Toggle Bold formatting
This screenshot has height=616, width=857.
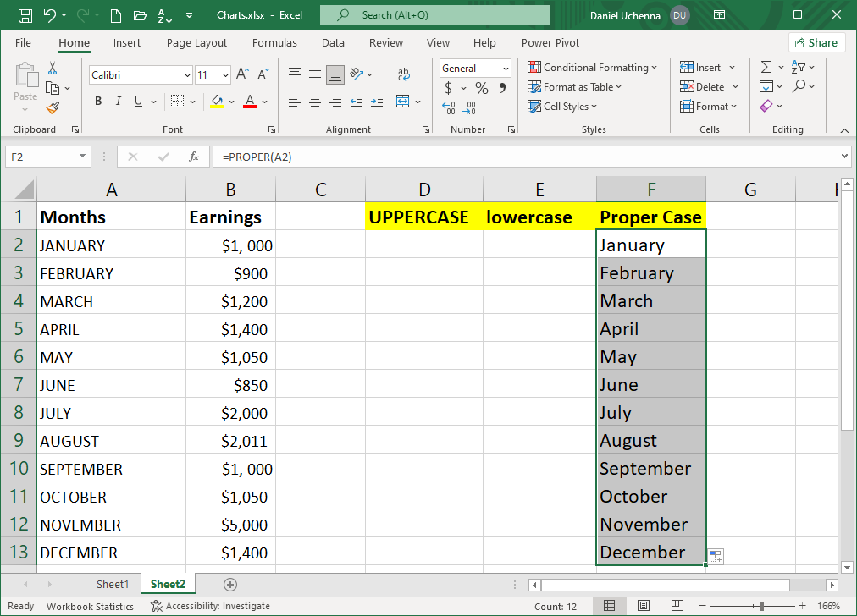98,102
